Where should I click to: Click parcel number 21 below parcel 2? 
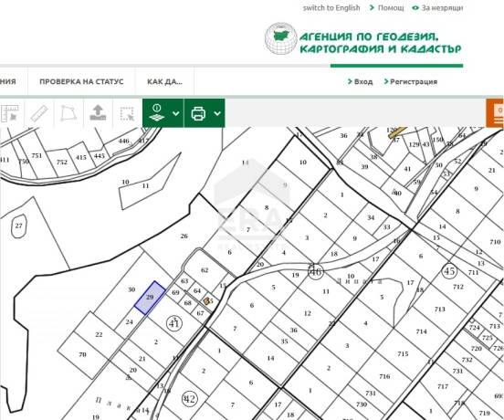click(x=142, y=359)
